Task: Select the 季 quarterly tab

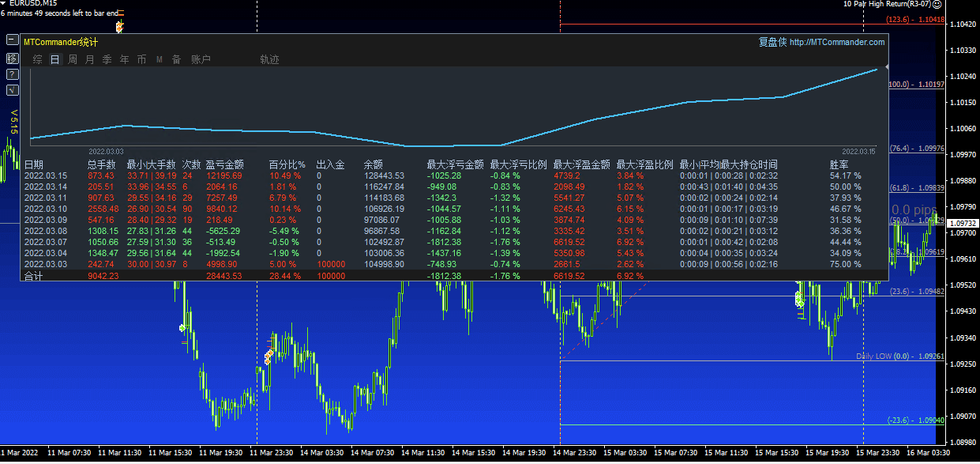Action: (107, 59)
